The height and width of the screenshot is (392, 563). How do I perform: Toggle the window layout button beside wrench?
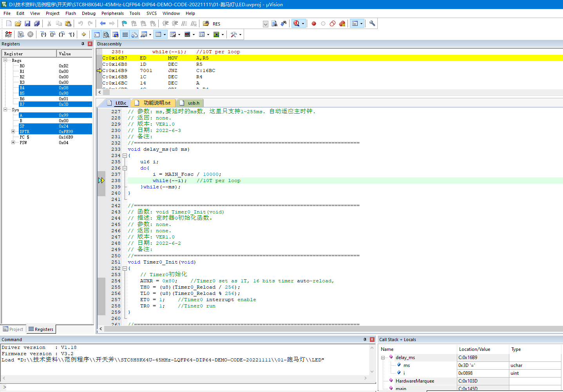point(355,23)
